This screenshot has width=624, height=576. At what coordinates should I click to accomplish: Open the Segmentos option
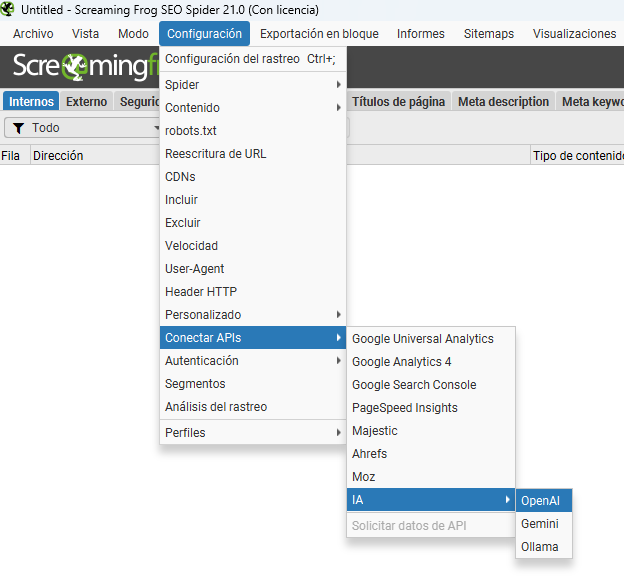click(x=253, y=384)
